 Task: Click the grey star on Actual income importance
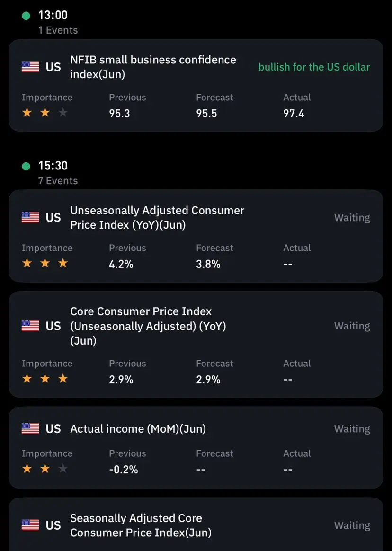click(x=63, y=469)
